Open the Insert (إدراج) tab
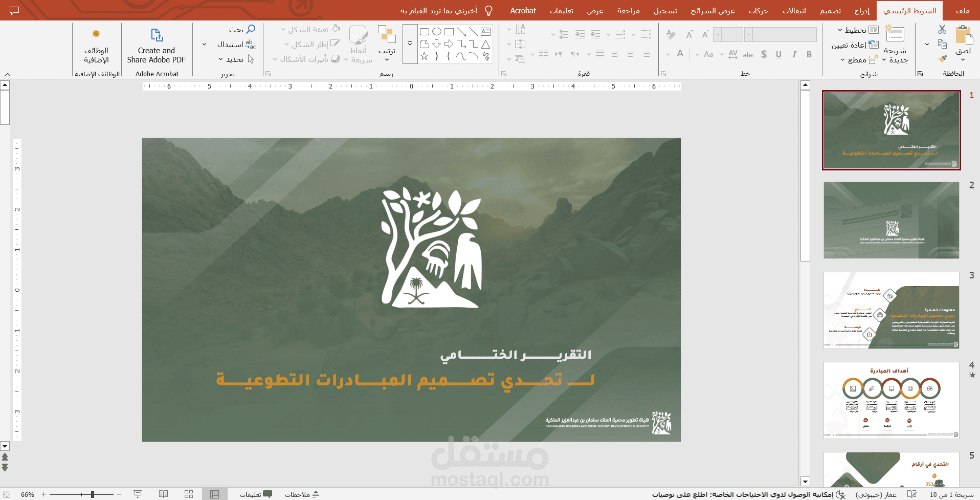980x500 pixels. coord(862,11)
